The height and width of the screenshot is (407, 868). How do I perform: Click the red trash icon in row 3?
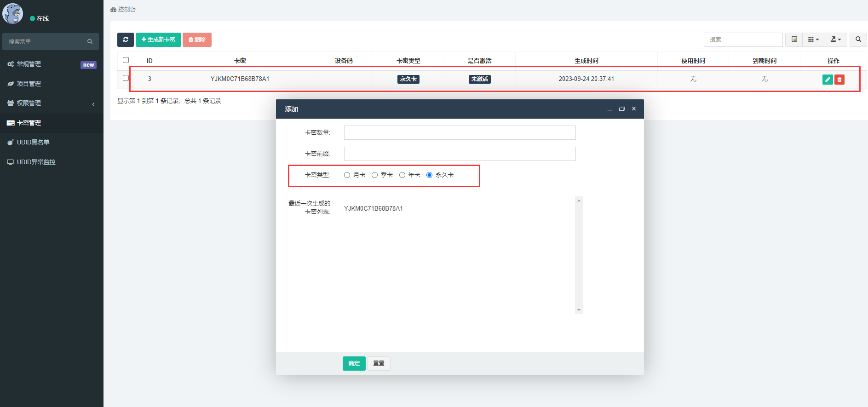839,80
